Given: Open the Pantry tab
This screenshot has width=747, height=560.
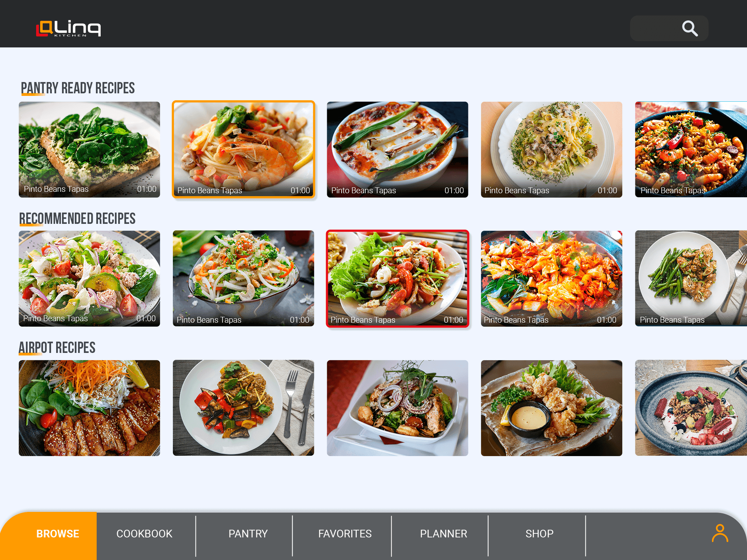Looking at the screenshot, I should [x=248, y=534].
